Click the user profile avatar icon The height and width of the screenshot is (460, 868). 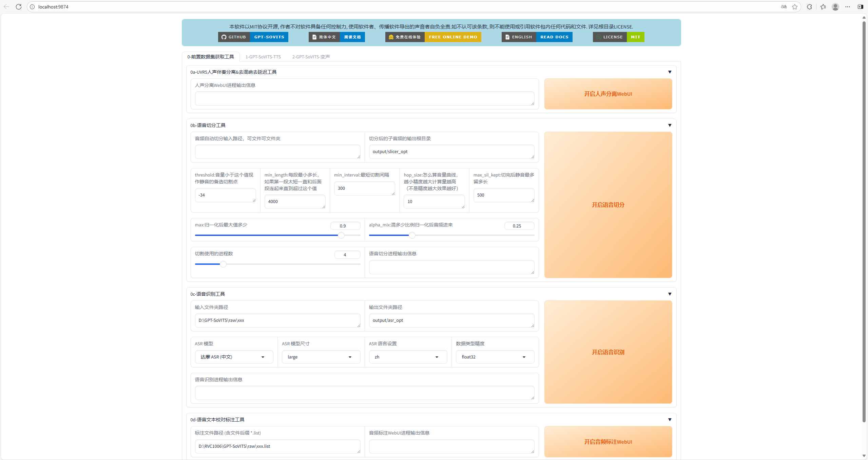pyautogui.click(x=835, y=7)
